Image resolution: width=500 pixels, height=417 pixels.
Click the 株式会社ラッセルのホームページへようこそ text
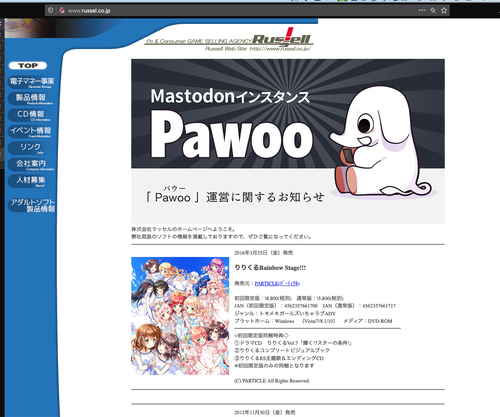(183, 229)
